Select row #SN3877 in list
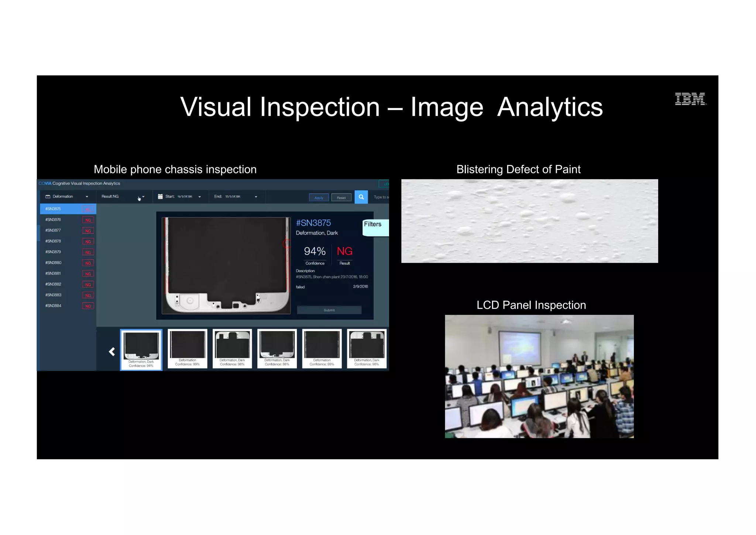Image resolution: width=756 pixels, height=535 pixels. (68, 231)
